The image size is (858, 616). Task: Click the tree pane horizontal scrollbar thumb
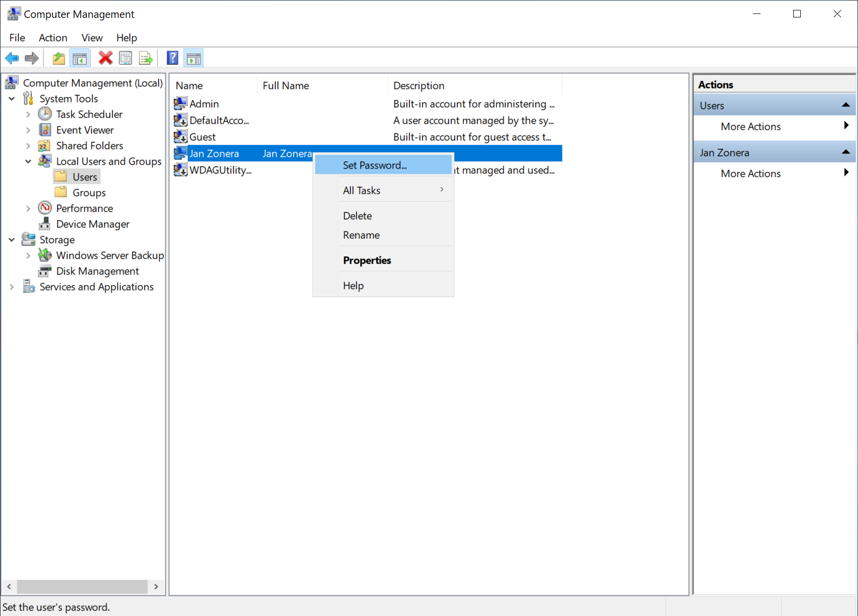click(x=83, y=587)
